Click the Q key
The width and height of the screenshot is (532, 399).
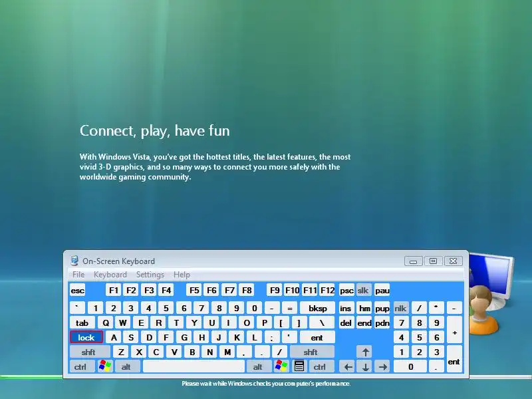point(106,323)
